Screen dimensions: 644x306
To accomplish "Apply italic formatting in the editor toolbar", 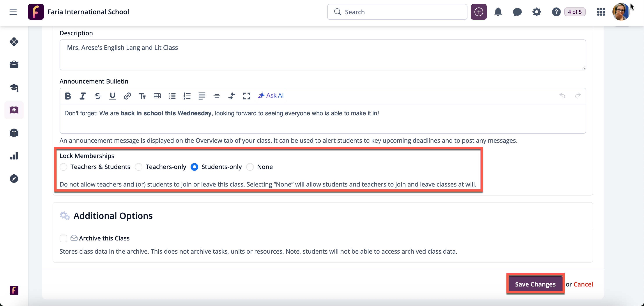I will 83,96.
